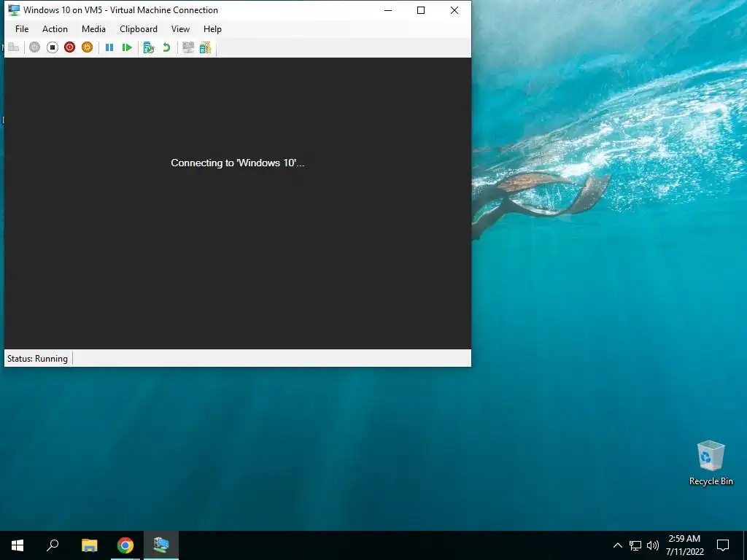Open the volume control in system tray

pos(653,545)
